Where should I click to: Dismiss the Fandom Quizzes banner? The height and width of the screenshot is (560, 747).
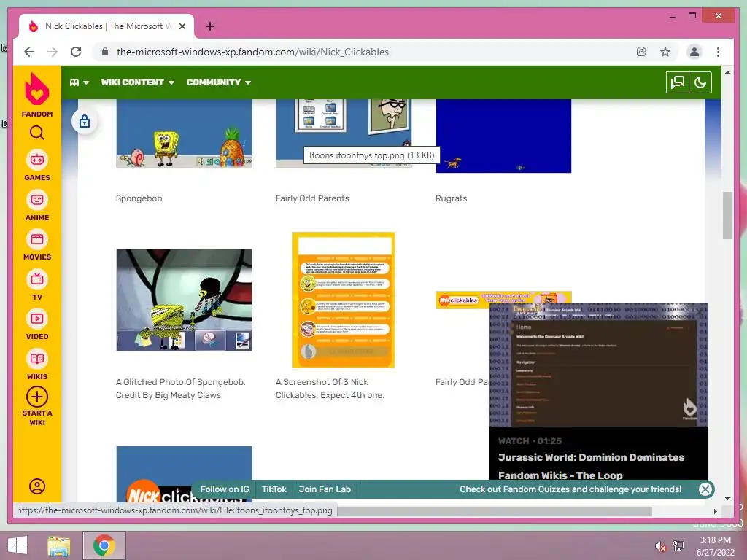pos(705,489)
